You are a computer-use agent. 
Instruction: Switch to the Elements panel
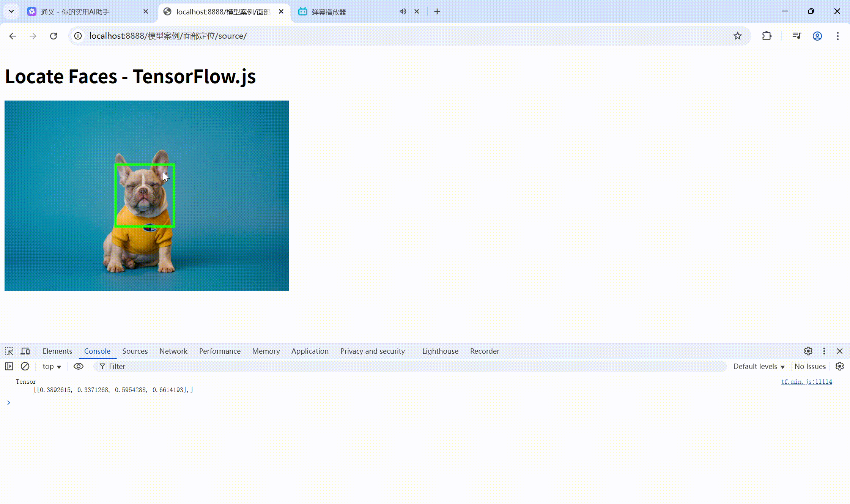(57, 351)
